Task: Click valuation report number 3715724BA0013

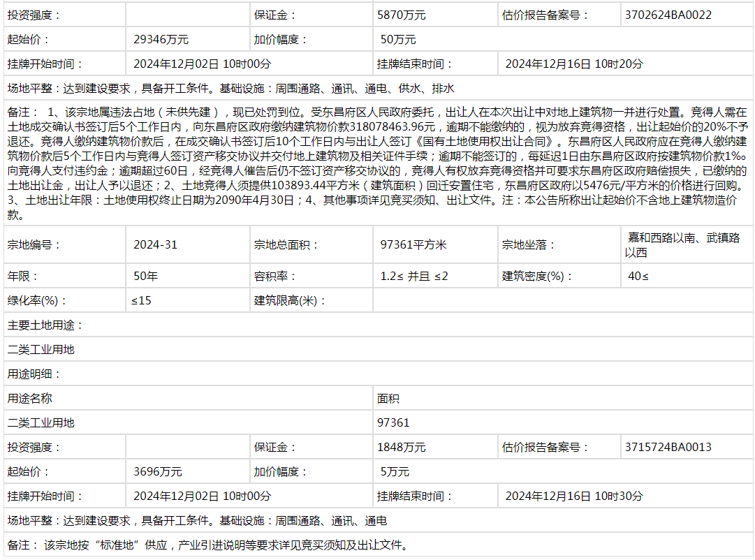Action: tap(668, 448)
